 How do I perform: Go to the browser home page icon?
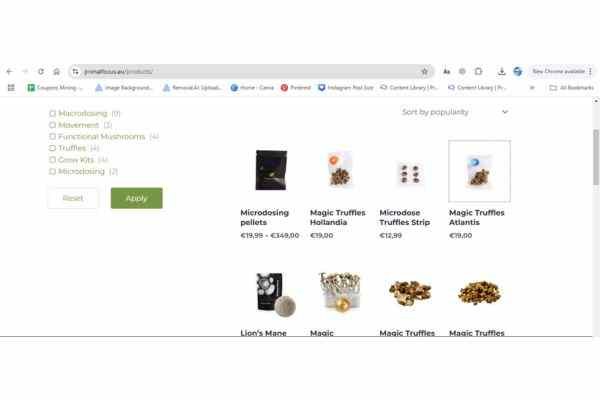(57, 72)
